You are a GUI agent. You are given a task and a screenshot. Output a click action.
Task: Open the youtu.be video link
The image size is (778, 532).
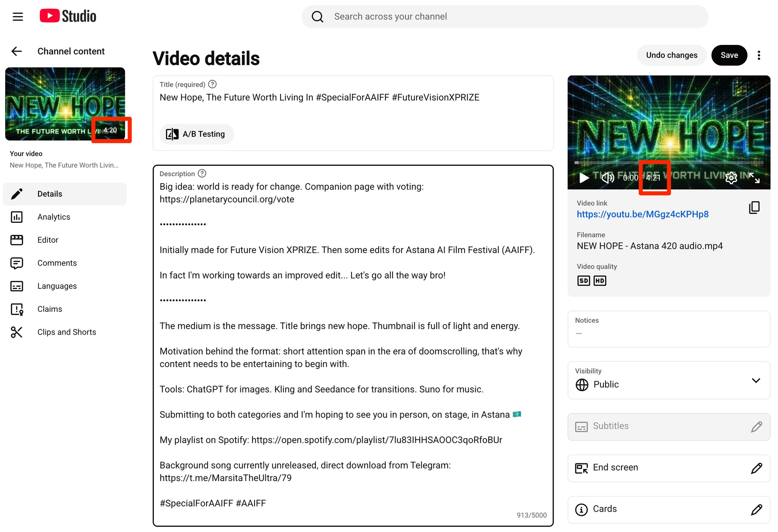click(x=643, y=214)
